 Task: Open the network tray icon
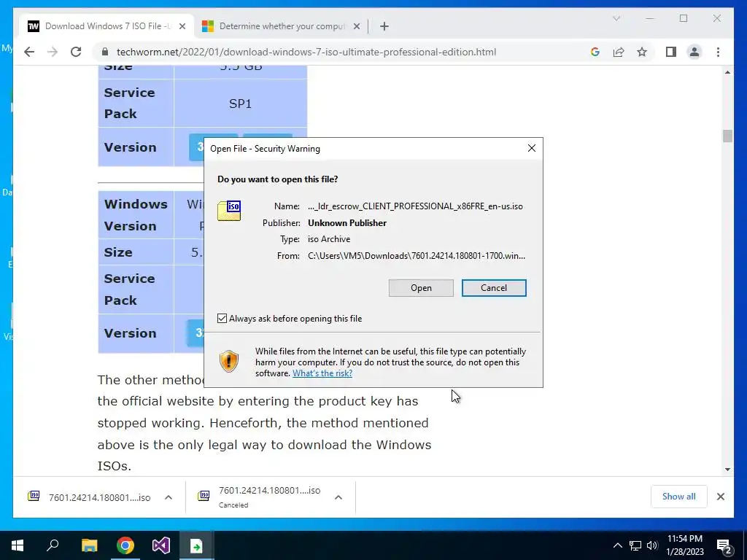pyautogui.click(x=635, y=545)
